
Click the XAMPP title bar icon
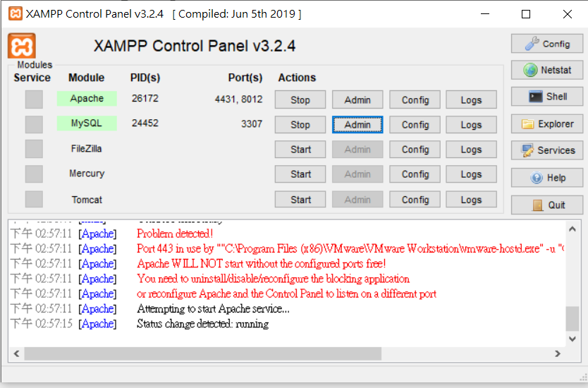pyautogui.click(x=16, y=14)
